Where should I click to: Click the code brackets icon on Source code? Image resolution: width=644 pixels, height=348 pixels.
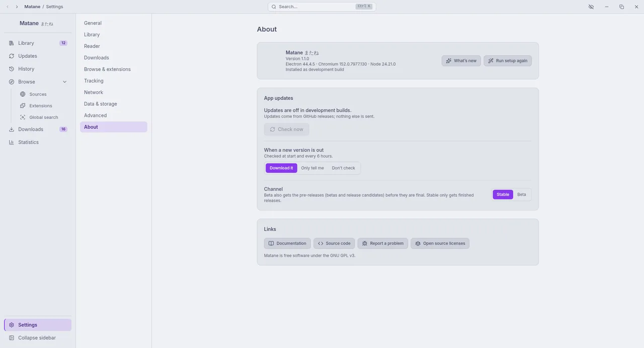[320, 243]
